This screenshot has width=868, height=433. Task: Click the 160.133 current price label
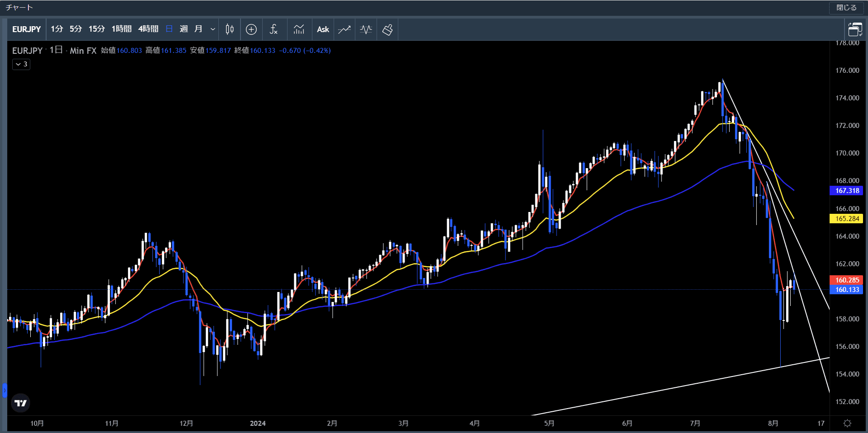(847, 290)
